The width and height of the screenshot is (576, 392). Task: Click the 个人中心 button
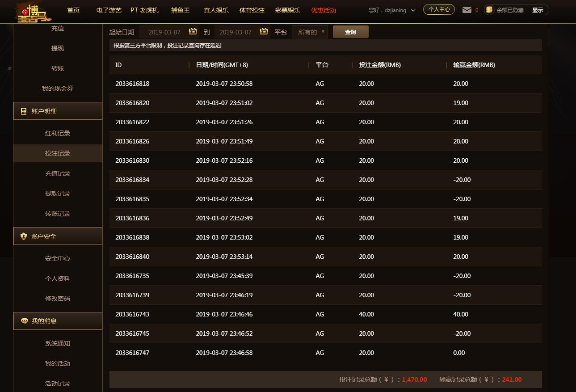pos(439,9)
